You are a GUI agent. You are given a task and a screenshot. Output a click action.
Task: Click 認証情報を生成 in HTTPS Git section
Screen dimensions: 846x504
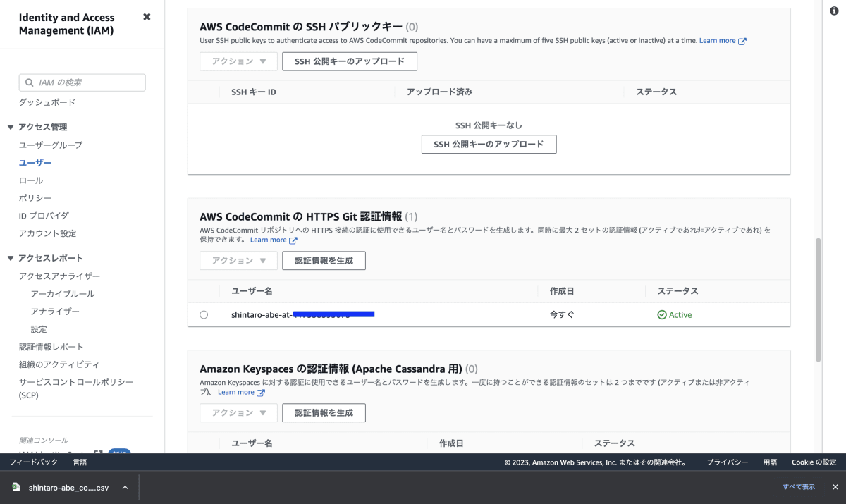[324, 261]
